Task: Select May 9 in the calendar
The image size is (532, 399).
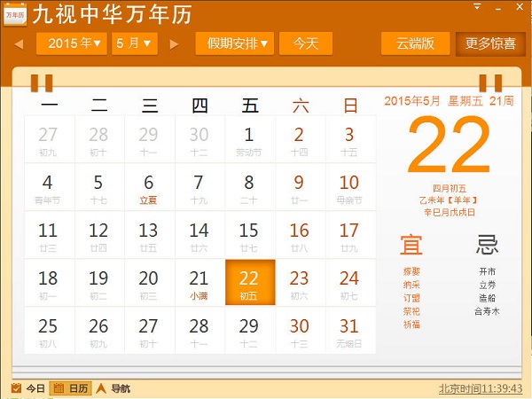Action: (301, 187)
